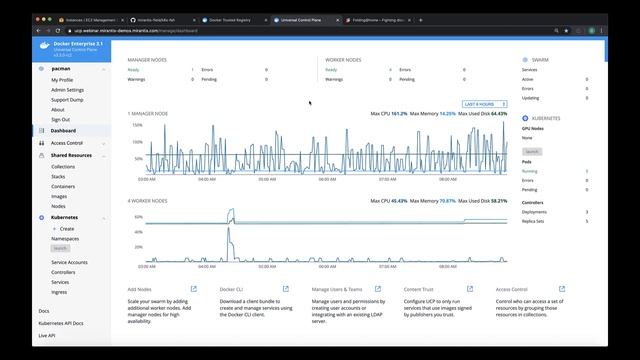Viewport: 640px width, 360px height.
Task: Open Kubernetes API Docs
Action: (61, 323)
